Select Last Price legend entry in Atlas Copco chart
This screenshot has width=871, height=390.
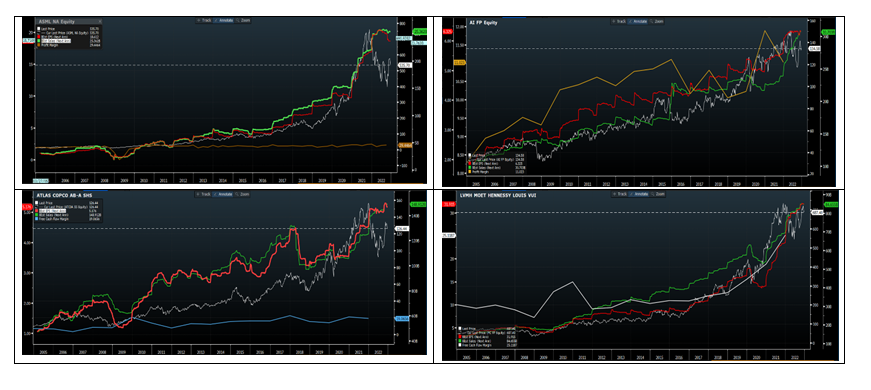[x=45, y=203]
